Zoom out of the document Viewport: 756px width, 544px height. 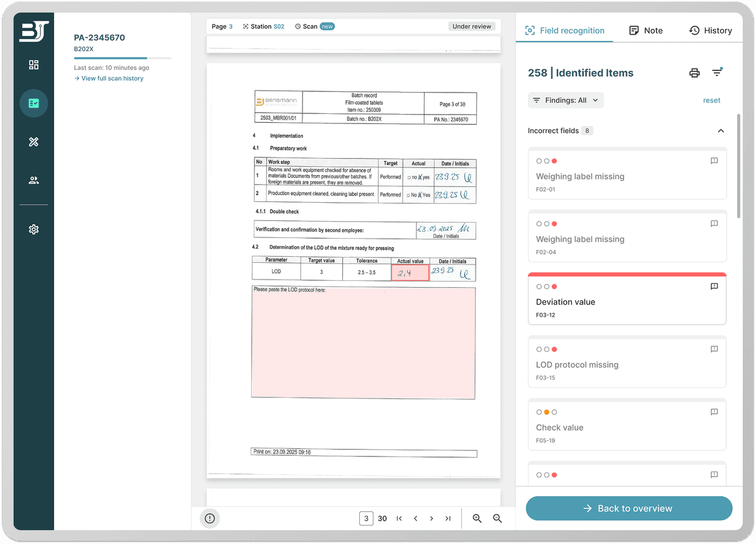pos(497,518)
